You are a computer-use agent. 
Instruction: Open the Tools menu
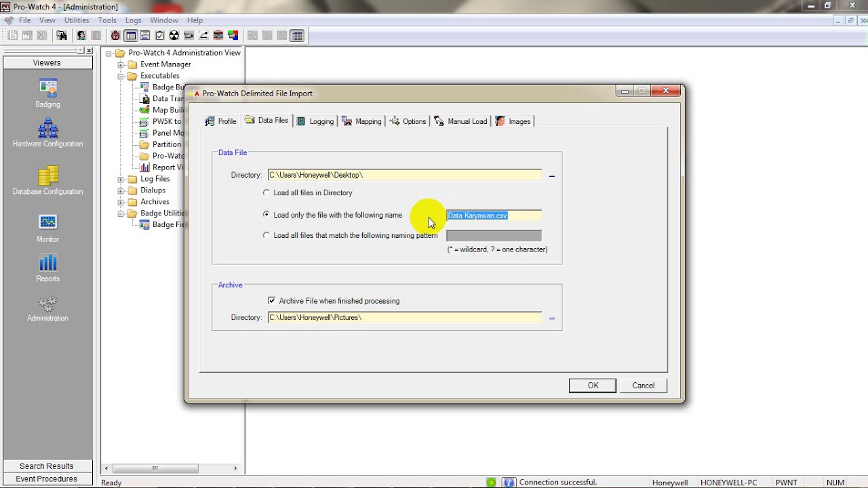tap(107, 20)
